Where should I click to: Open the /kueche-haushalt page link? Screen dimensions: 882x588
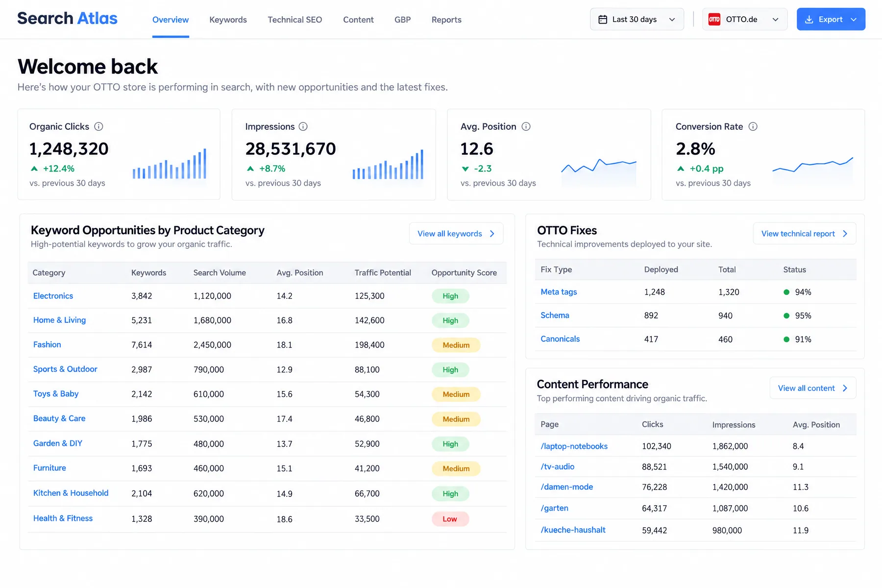(573, 530)
